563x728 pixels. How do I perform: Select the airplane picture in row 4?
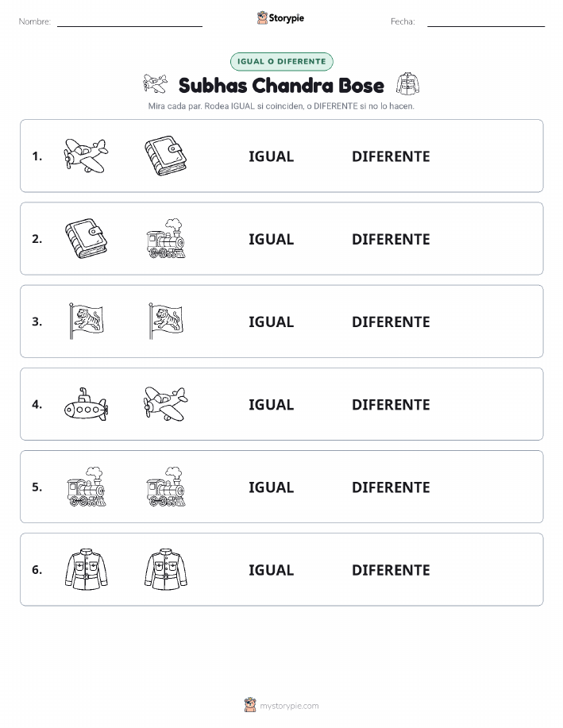click(x=166, y=404)
